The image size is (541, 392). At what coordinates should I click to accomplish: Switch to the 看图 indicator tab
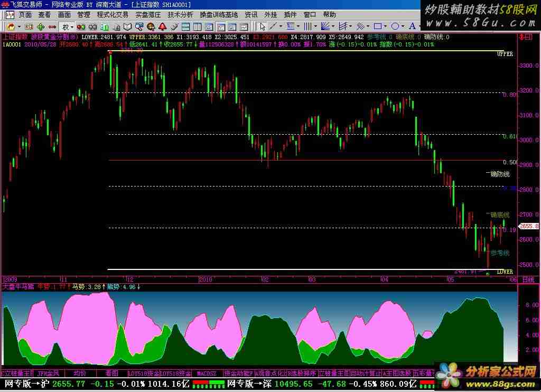[x=112, y=373]
